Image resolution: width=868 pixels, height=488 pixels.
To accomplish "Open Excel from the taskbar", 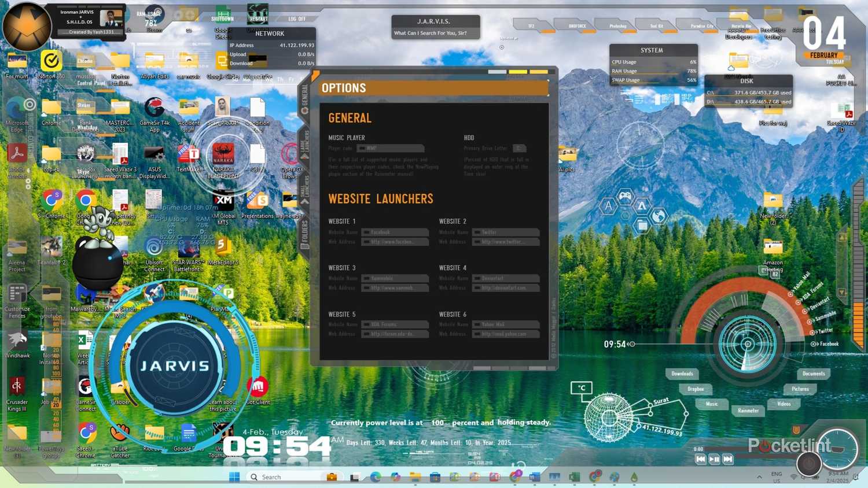I will [574, 477].
